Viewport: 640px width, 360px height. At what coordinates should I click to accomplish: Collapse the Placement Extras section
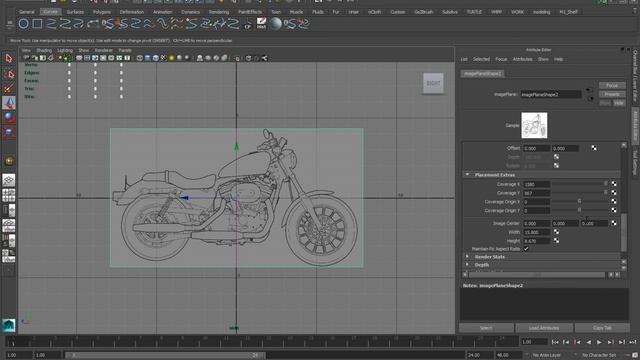tap(468, 175)
